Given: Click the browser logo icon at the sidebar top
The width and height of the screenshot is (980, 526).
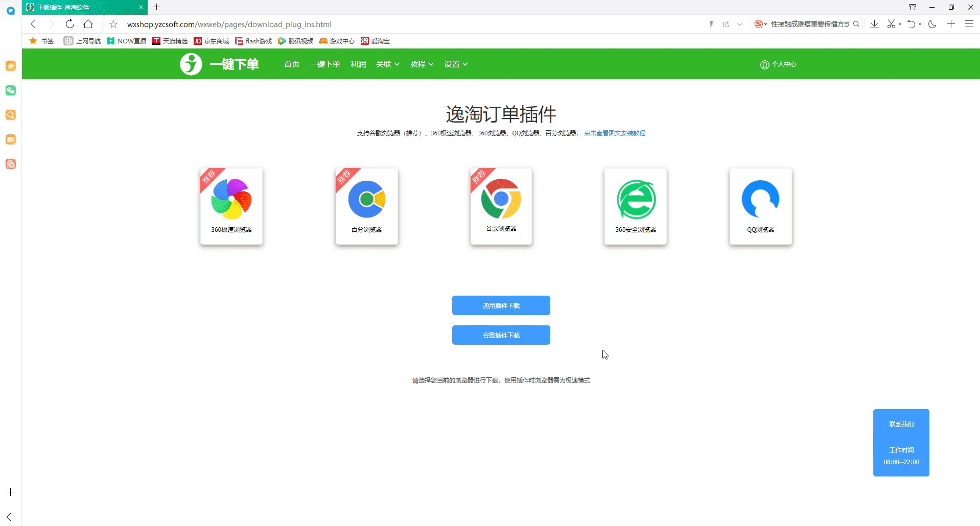Looking at the screenshot, I should (10, 10).
